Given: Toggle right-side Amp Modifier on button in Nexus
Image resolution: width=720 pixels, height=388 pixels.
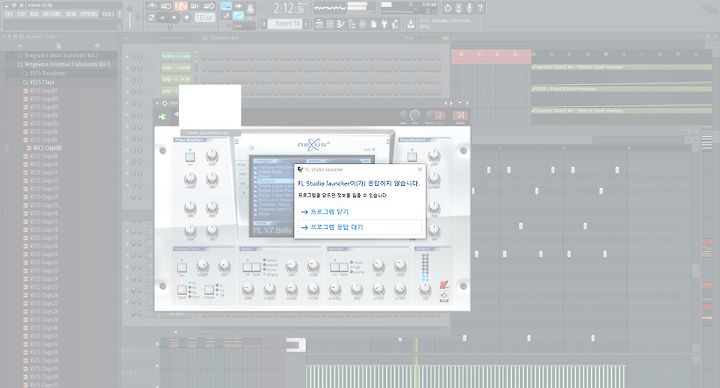Looking at the screenshot, I should (x=412, y=157).
